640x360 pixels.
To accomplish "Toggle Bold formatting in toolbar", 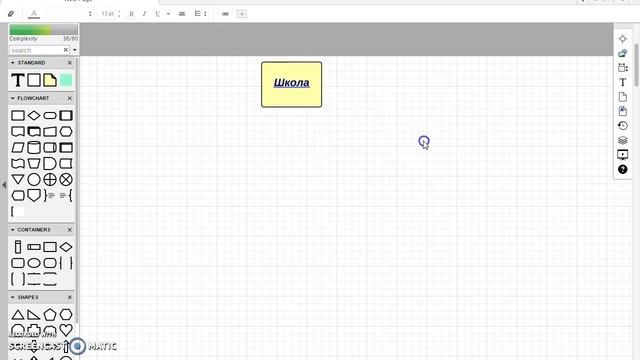I will click(131, 14).
